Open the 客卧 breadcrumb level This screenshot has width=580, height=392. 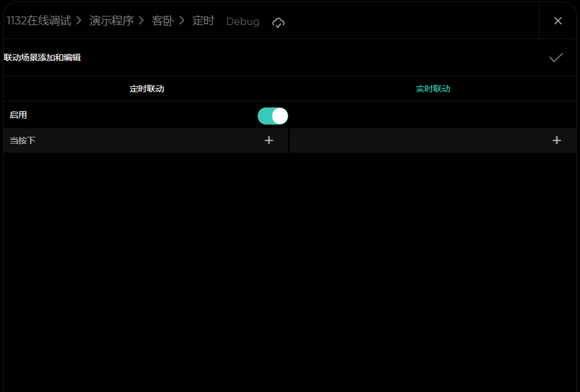tap(162, 21)
